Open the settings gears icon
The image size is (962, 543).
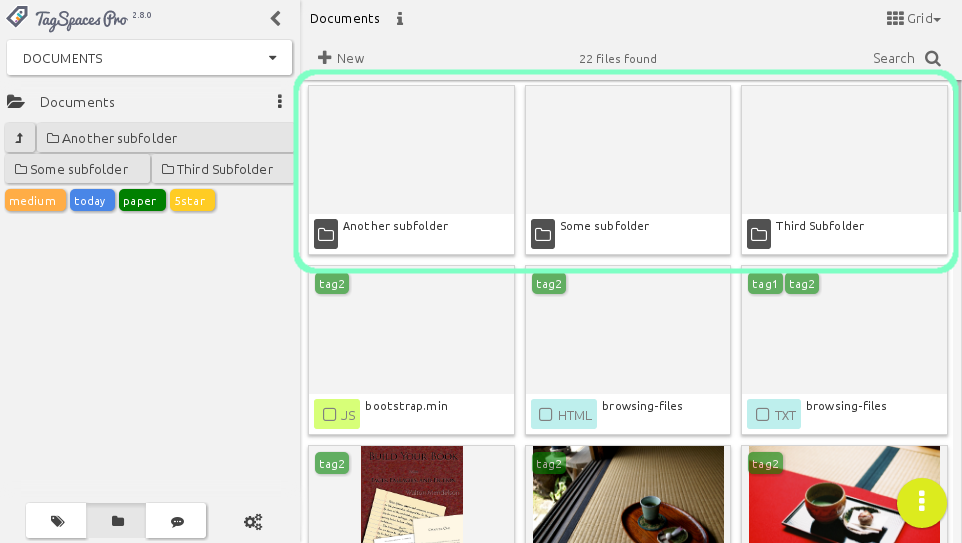pos(253,521)
